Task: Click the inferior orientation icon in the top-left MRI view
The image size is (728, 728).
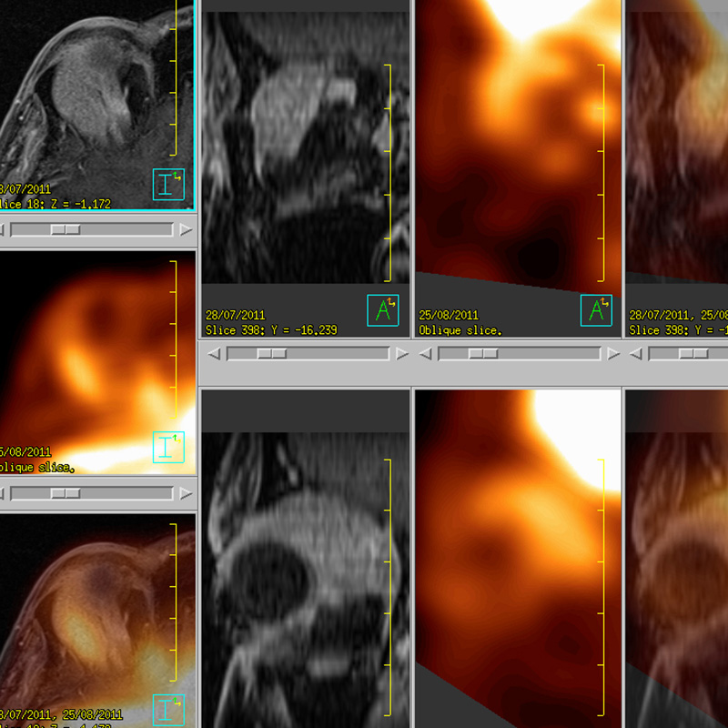Action: 168,185
